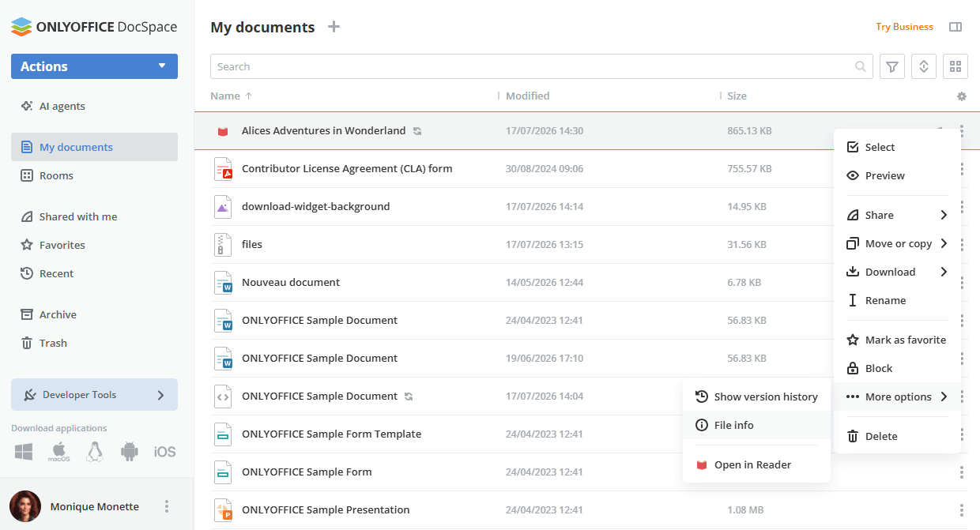980x530 pixels.
Task: Expand the More options submenu
Action: click(897, 397)
